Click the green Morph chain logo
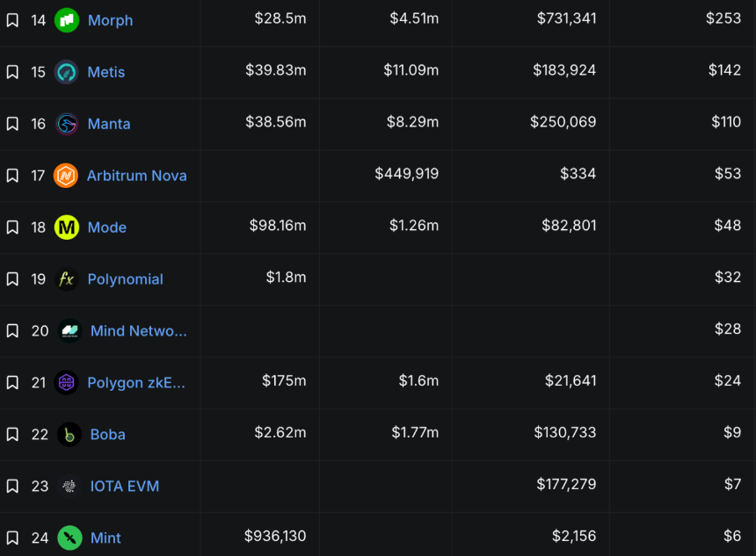 pyautogui.click(x=67, y=20)
